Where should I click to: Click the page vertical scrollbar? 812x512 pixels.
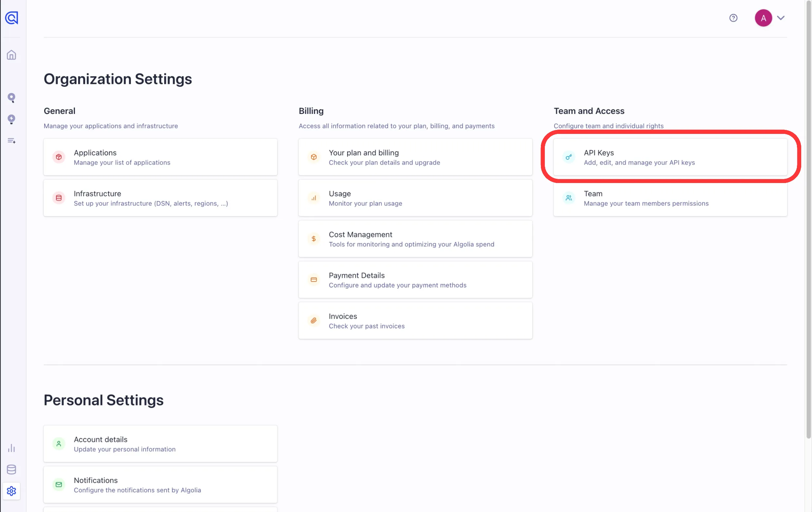tap(808, 219)
